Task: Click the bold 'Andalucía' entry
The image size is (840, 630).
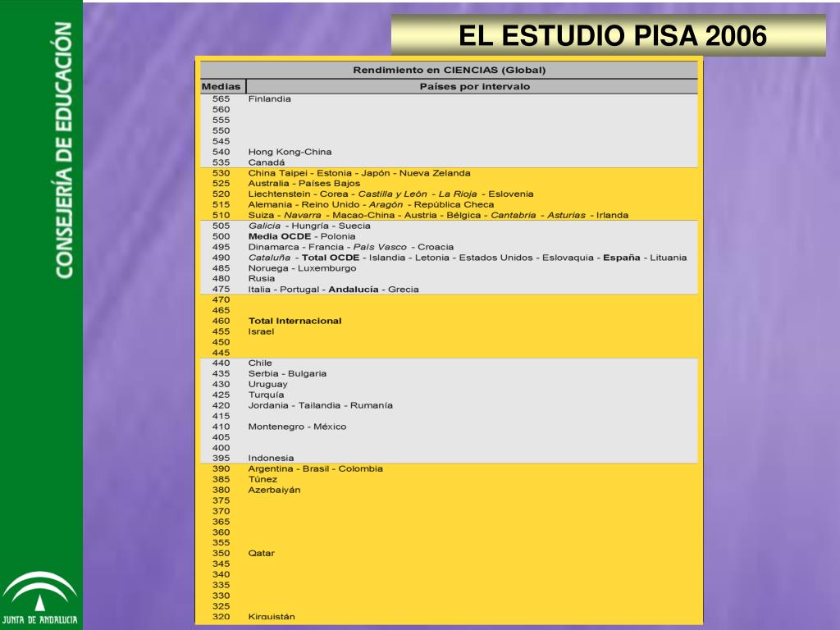Action: (354, 290)
